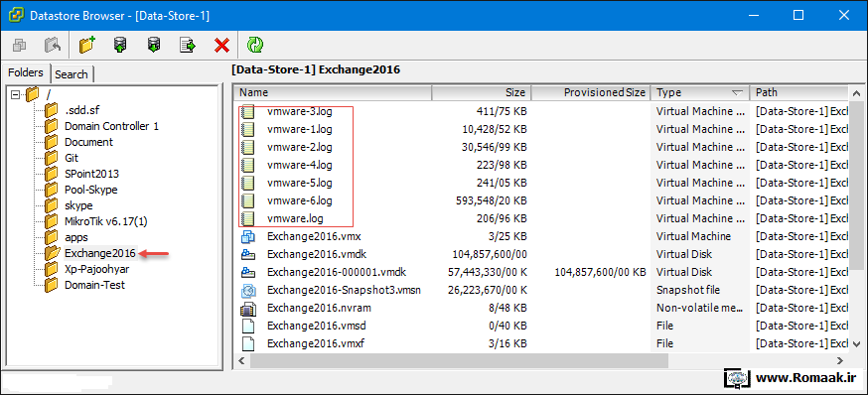Maximize the Datastore Browser window
Screen dimensions: 868x395
click(x=798, y=15)
